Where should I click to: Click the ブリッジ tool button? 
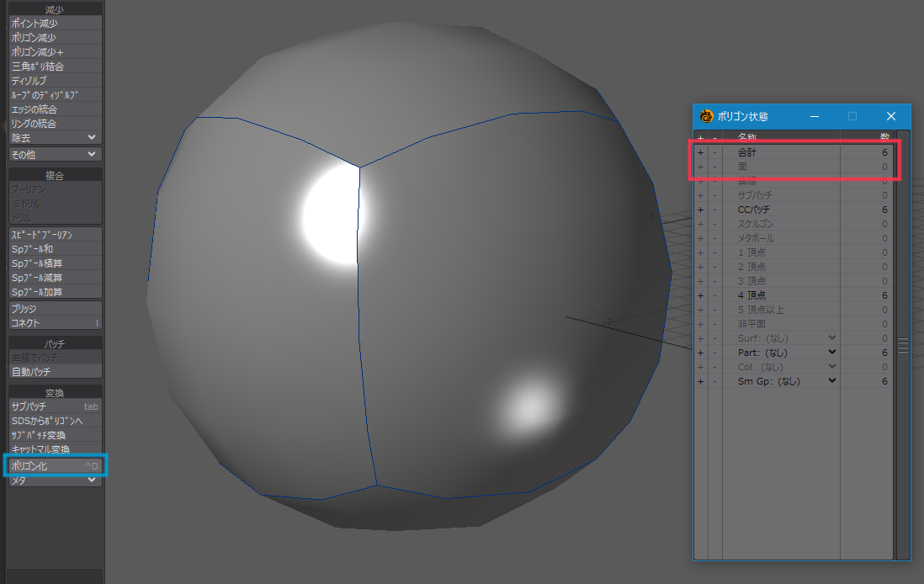pyautogui.click(x=56, y=309)
